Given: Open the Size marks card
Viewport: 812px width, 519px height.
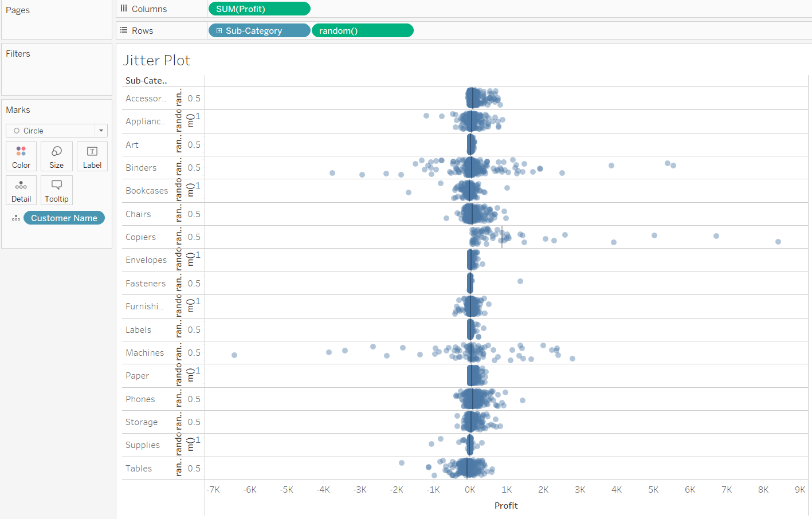Looking at the screenshot, I should tap(57, 156).
